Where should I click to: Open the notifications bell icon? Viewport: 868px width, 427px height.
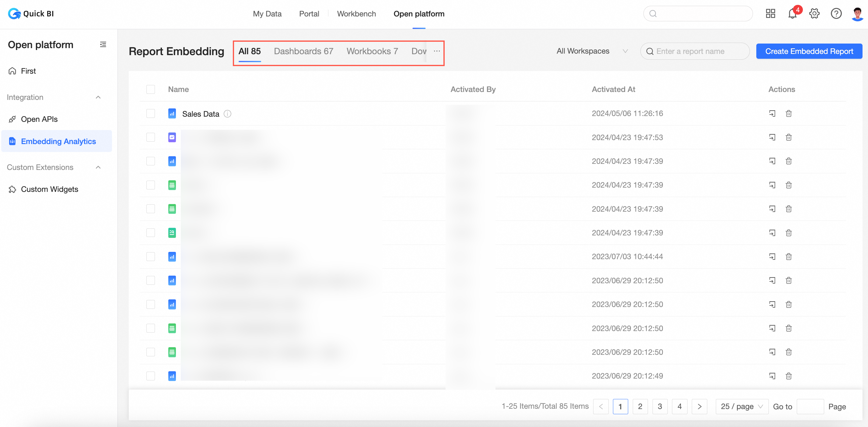tap(792, 14)
